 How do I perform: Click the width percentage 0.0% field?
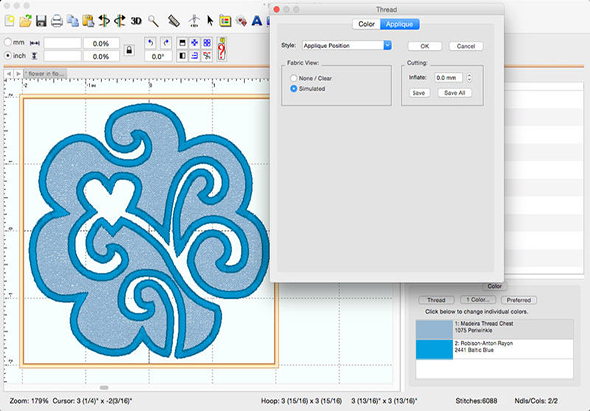(101, 43)
